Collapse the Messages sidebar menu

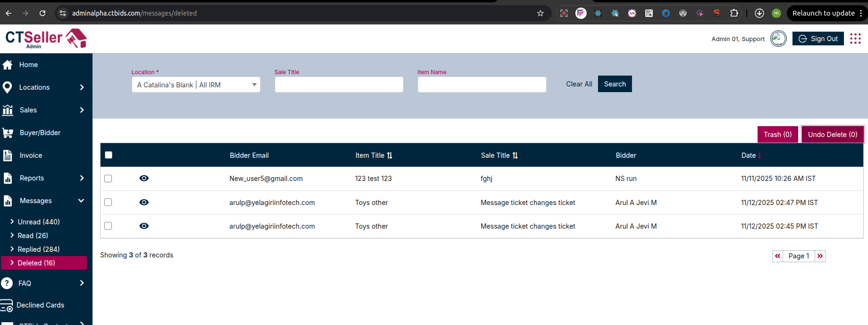[x=81, y=201]
